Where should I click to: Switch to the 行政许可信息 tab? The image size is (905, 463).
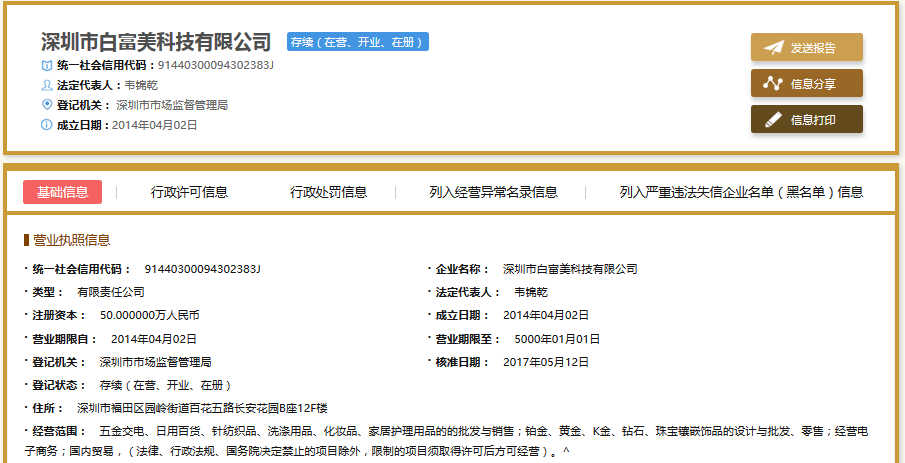189,192
